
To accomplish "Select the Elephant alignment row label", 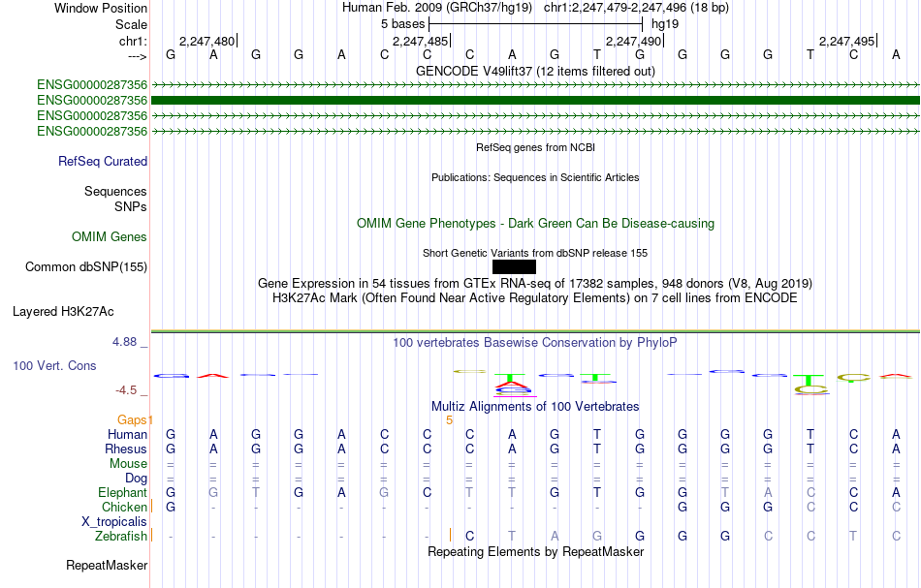I will pyautogui.click(x=122, y=493).
